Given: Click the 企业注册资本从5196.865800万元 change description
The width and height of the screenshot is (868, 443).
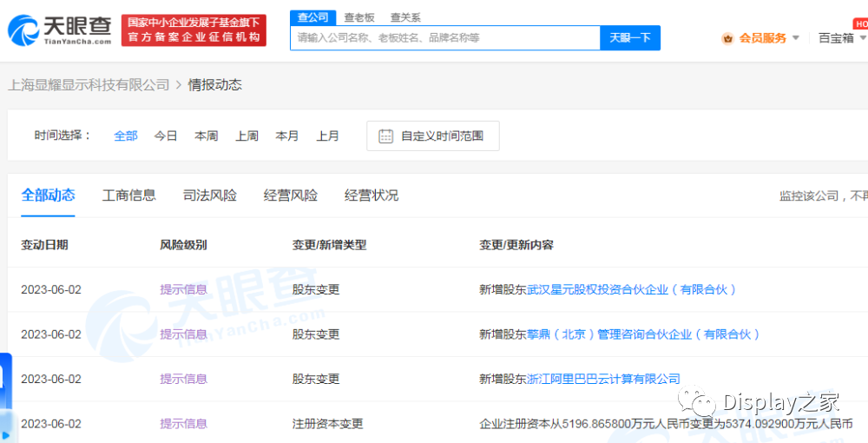Looking at the screenshot, I should point(666,424).
